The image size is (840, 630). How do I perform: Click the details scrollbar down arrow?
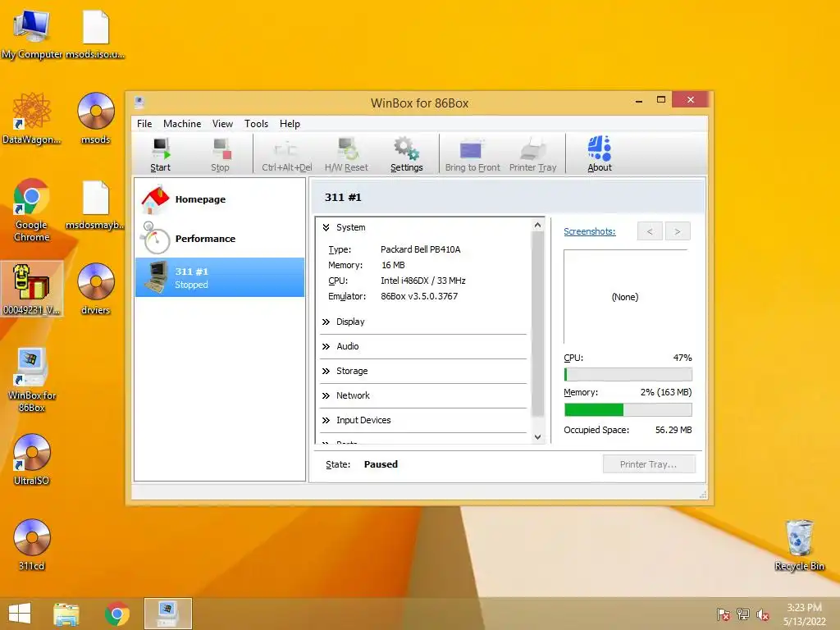(x=538, y=437)
